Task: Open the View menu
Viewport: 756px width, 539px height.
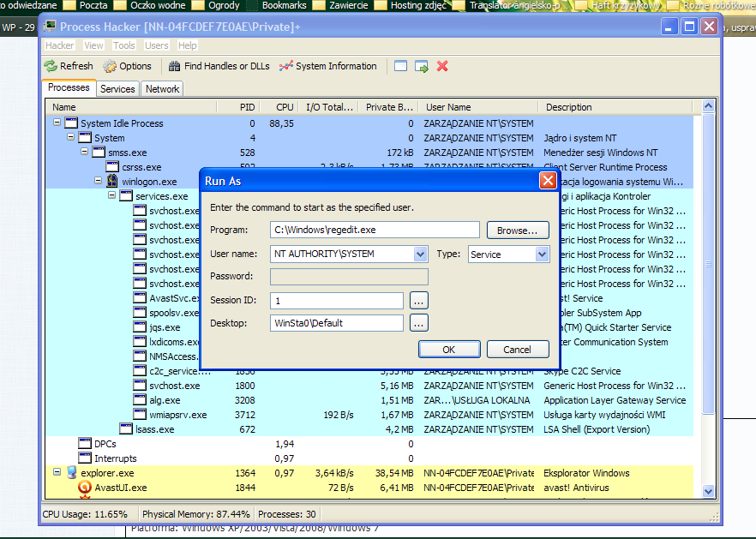Action: [x=93, y=45]
